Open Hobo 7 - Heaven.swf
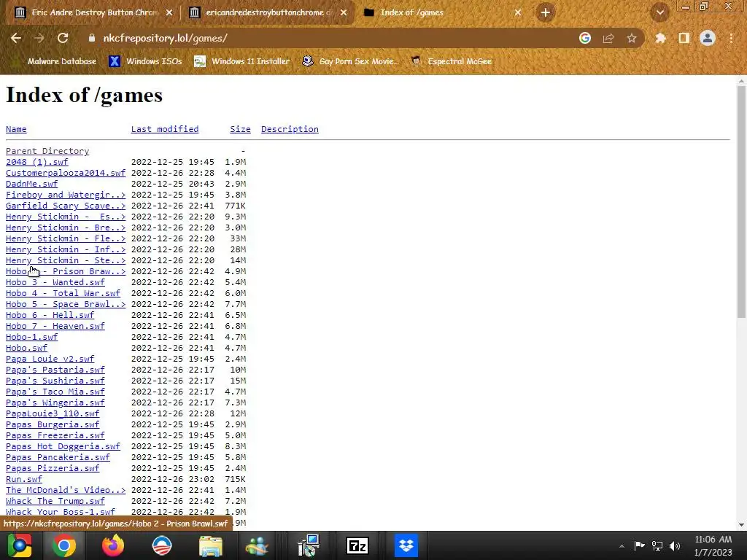Viewport: 747px width, 560px height. (55, 326)
